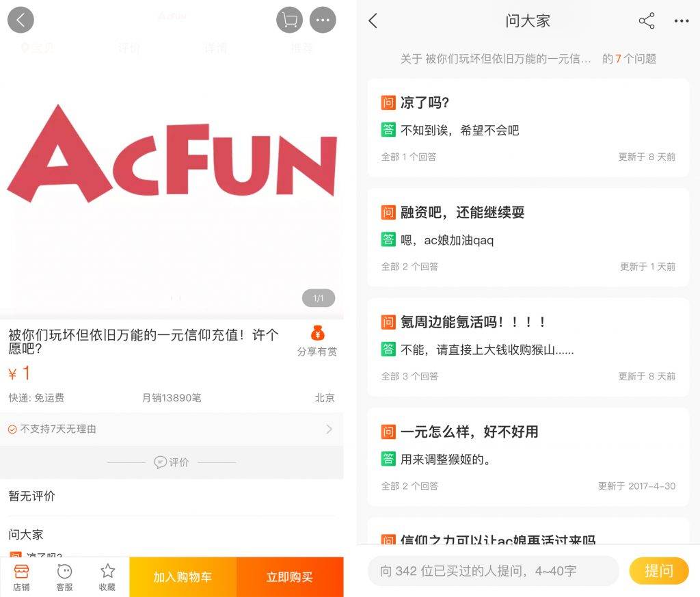This screenshot has width=700, height=597.
Task: Click the 提问 button
Action: click(x=658, y=570)
